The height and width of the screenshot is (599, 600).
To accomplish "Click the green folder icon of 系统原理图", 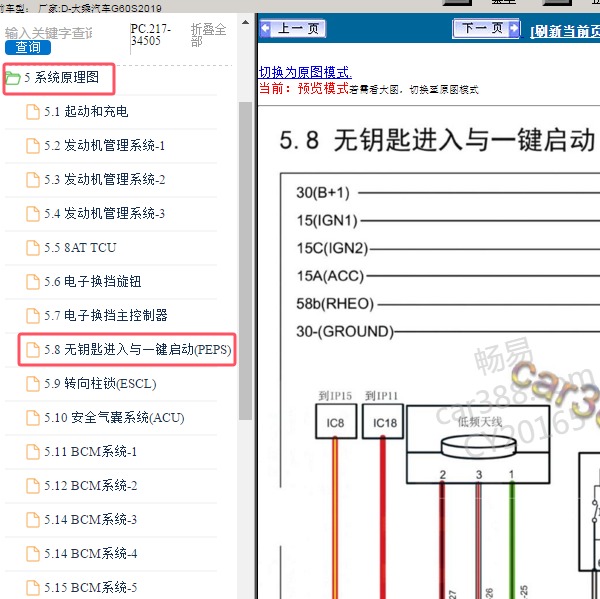I will (13, 78).
